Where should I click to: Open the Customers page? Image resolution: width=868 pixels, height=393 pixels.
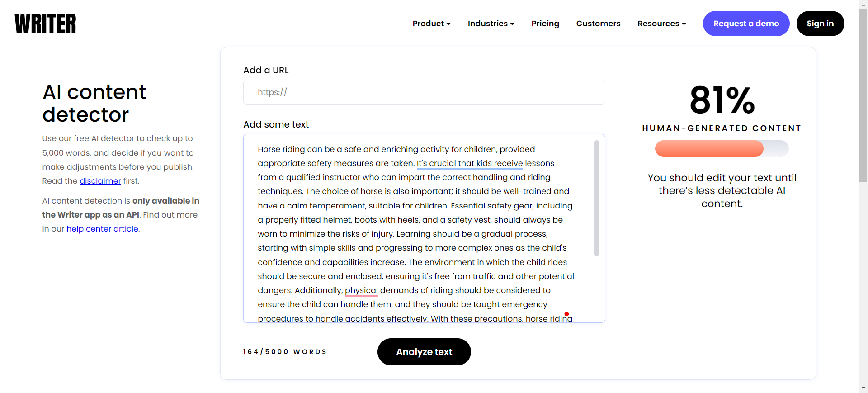click(598, 24)
